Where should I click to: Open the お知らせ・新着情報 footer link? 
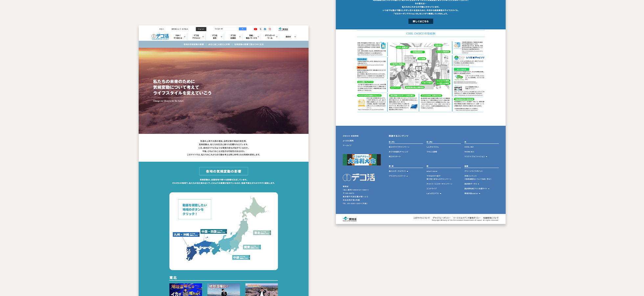pos(351,136)
